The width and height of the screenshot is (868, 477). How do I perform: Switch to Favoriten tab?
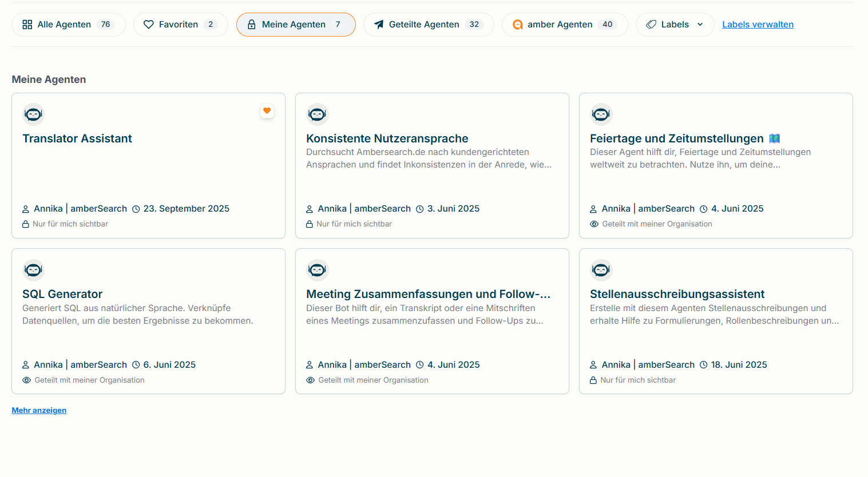[x=181, y=25]
